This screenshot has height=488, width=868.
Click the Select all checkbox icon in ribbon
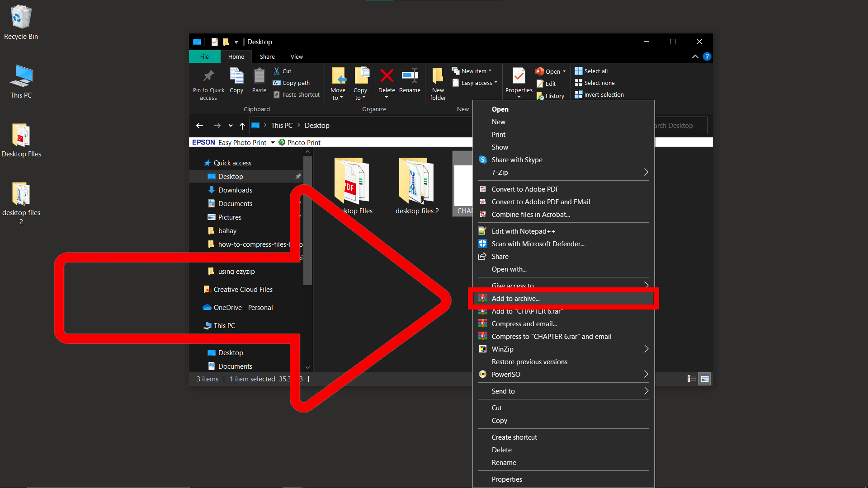click(x=578, y=70)
